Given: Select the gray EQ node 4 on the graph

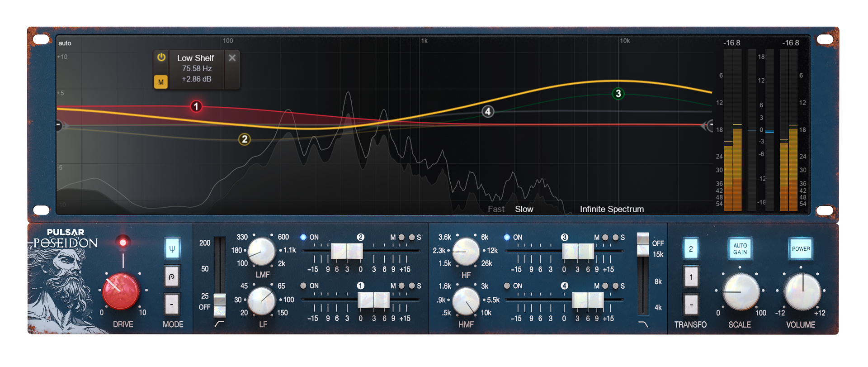Looking at the screenshot, I should point(487,111).
